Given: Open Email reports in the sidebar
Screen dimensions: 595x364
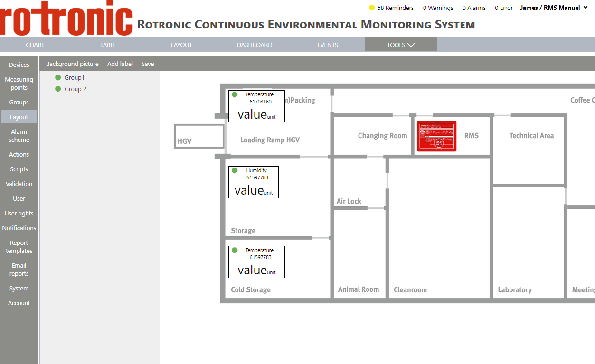Looking at the screenshot, I should point(19,270).
